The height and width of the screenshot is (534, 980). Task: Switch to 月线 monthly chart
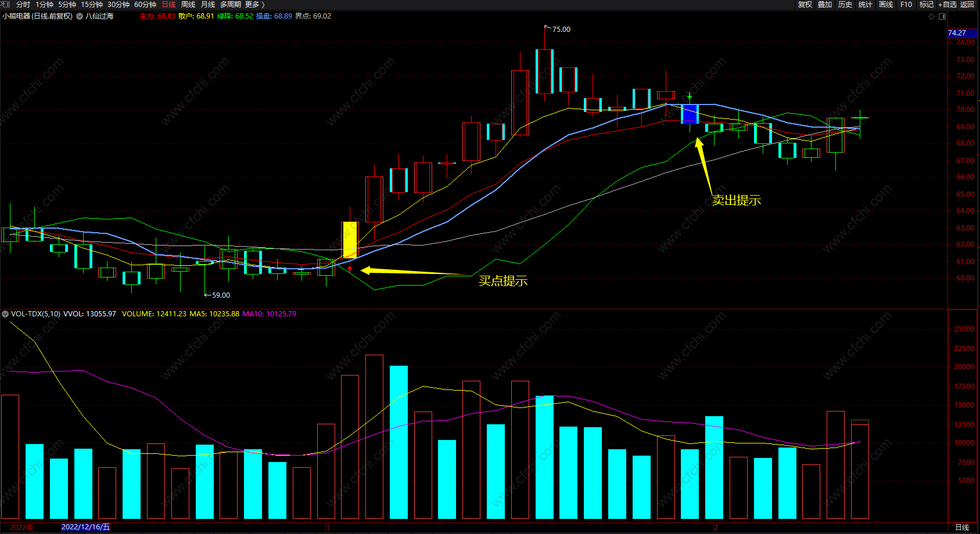coord(208,4)
